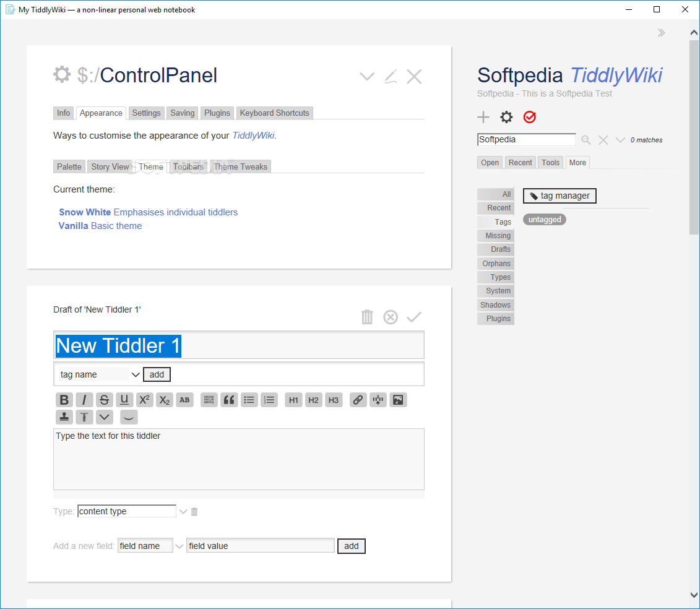Open the Keyboard Shortcuts tab
This screenshot has height=609, width=700.
point(275,113)
